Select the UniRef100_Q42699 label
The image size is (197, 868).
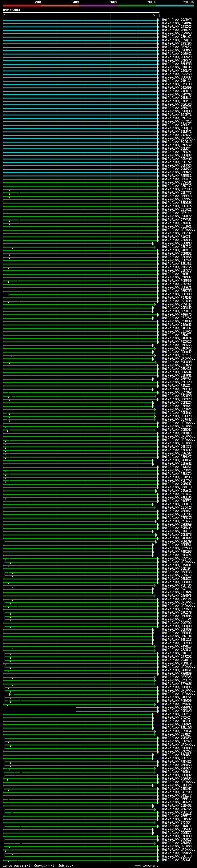pos(177,88)
